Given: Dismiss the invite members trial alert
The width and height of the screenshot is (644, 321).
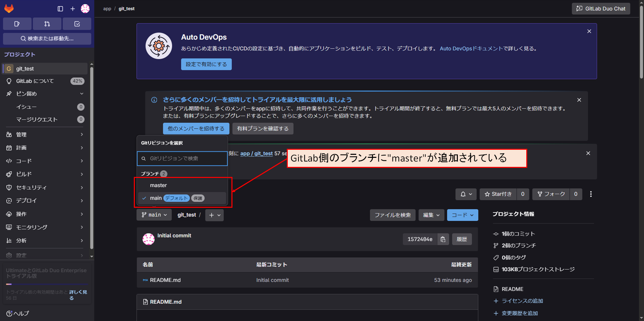Looking at the screenshot, I should pos(579,100).
